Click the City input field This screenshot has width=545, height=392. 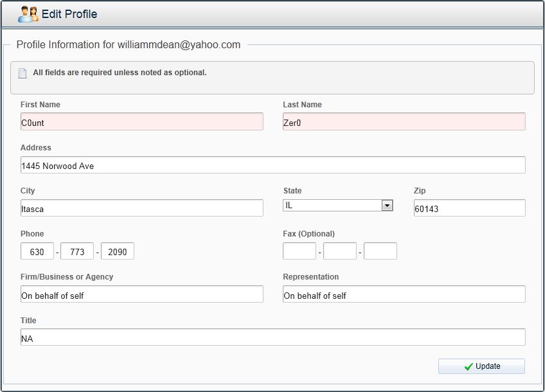(x=141, y=208)
